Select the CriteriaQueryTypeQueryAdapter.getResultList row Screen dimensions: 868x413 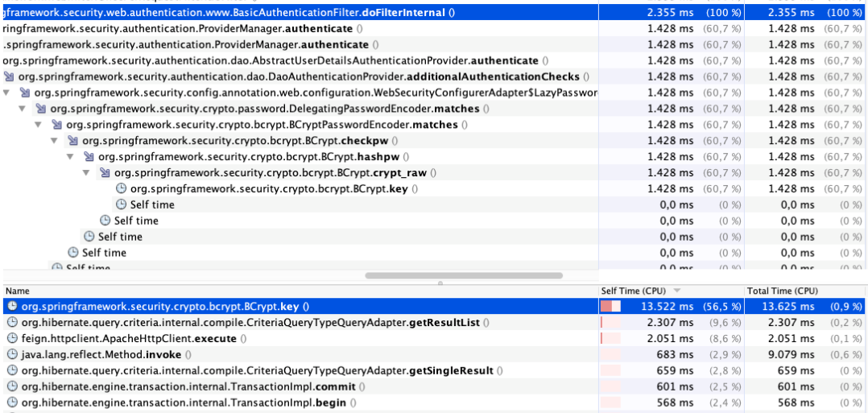(x=434, y=322)
